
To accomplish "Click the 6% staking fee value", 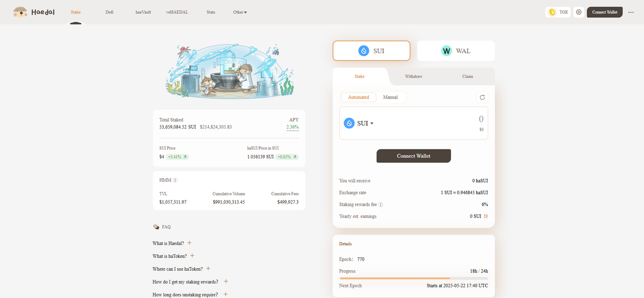I will click(485, 204).
